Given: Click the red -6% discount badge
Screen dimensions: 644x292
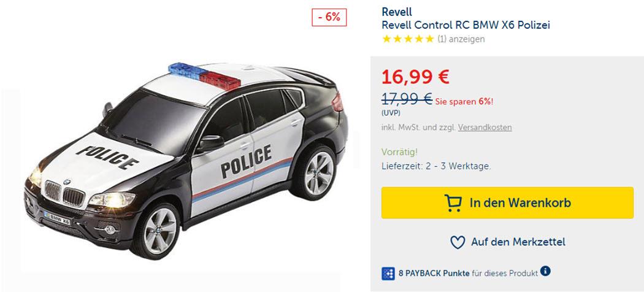Looking at the screenshot, I should (329, 17).
